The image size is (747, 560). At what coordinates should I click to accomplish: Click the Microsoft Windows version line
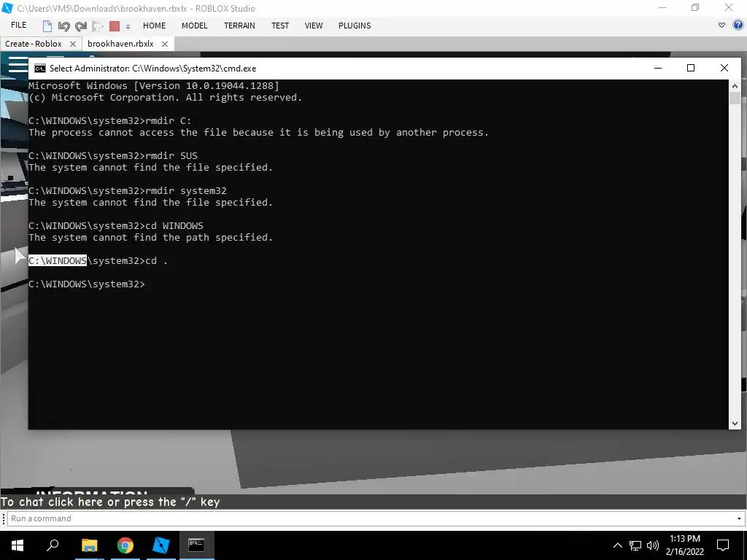[x=153, y=86]
